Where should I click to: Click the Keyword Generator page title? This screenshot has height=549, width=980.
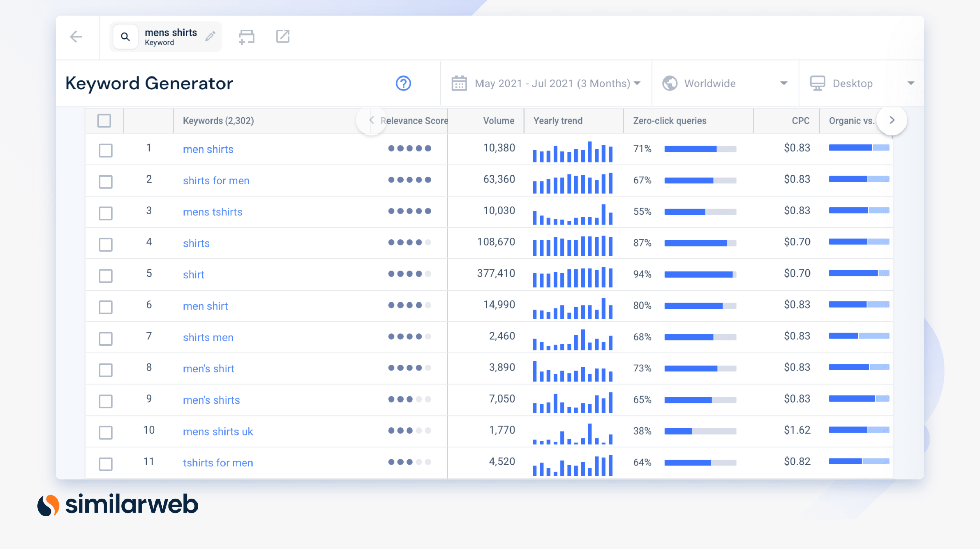pyautogui.click(x=149, y=84)
